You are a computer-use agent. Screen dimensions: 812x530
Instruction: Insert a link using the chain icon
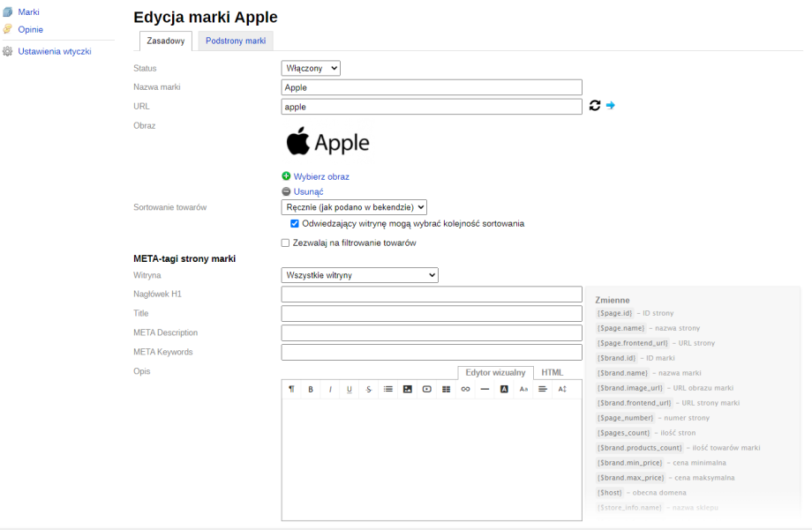point(465,389)
